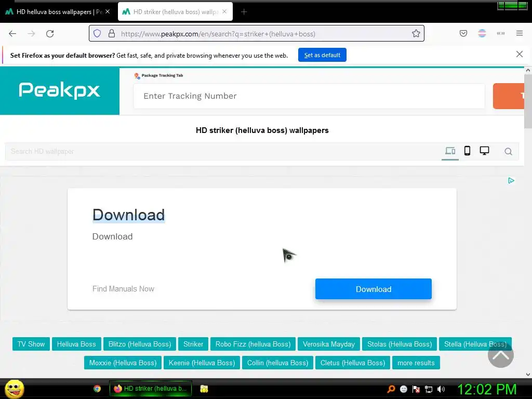532x399 pixels.
Task: Click the Download ad heading
Action: point(129,215)
